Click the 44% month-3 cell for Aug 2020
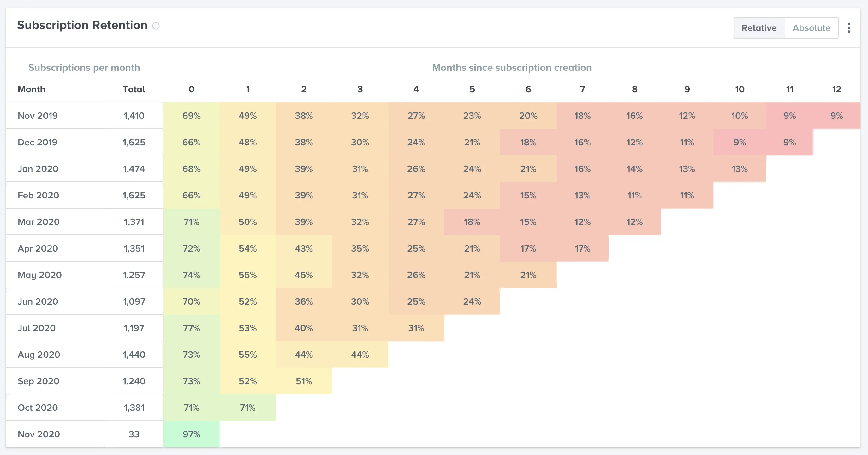 [x=360, y=355]
